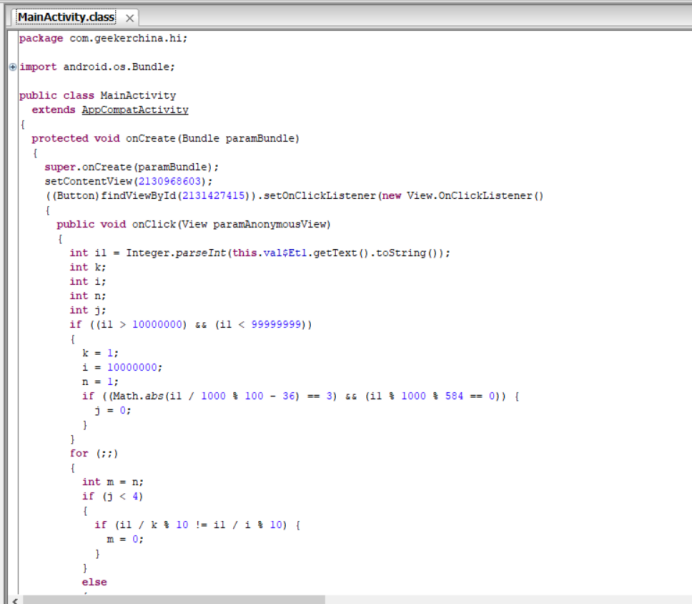This screenshot has height=604, width=693.
Task: Click the horizontal scrollbar thumb
Action: coord(174,600)
